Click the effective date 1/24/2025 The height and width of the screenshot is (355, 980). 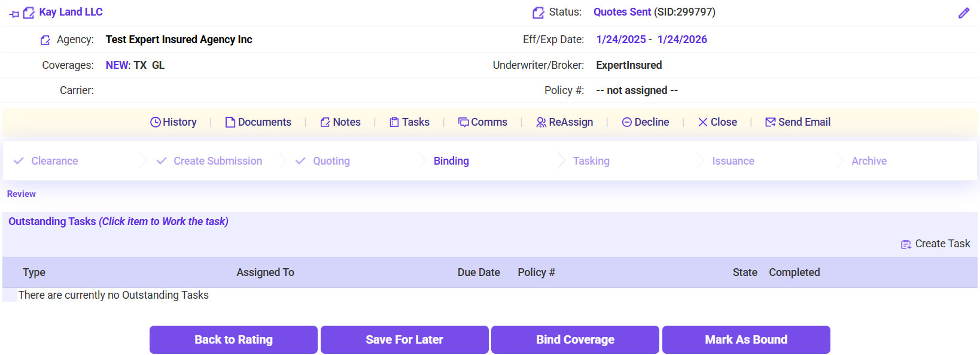pyautogui.click(x=621, y=40)
